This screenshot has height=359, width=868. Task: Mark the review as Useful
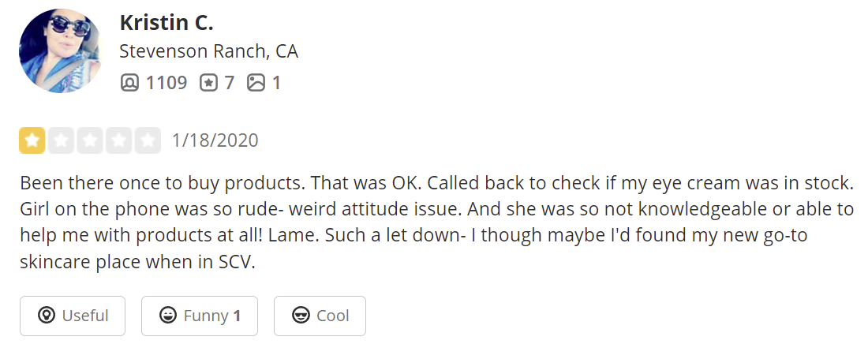pyautogui.click(x=73, y=316)
